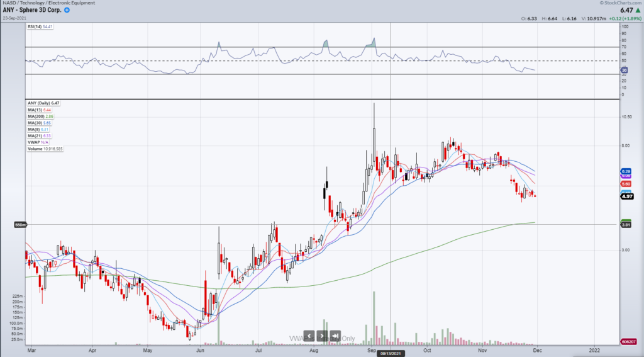Click the MA(21) legend label

[37, 136]
